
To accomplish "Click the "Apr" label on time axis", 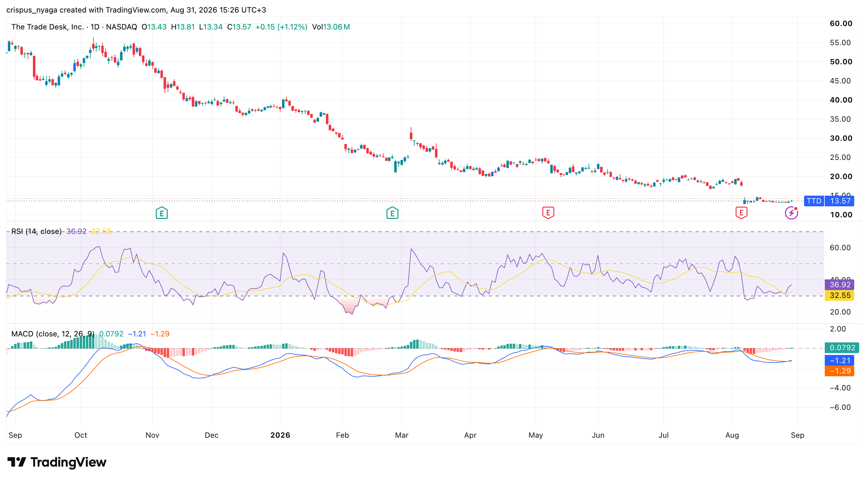I will (x=470, y=436).
